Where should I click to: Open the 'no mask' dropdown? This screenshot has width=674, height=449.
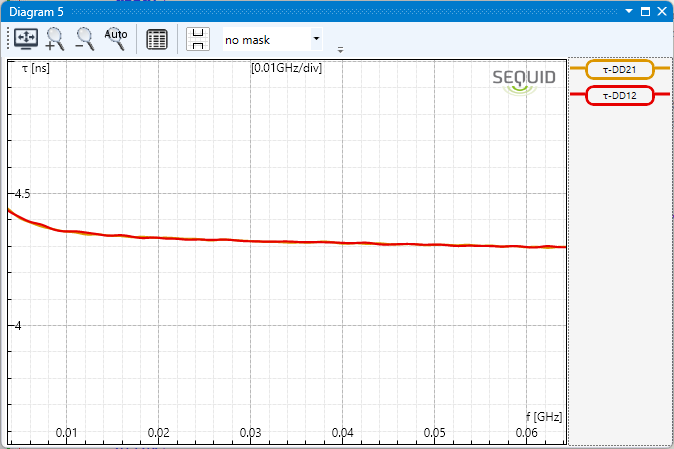click(x=272, y=40)
